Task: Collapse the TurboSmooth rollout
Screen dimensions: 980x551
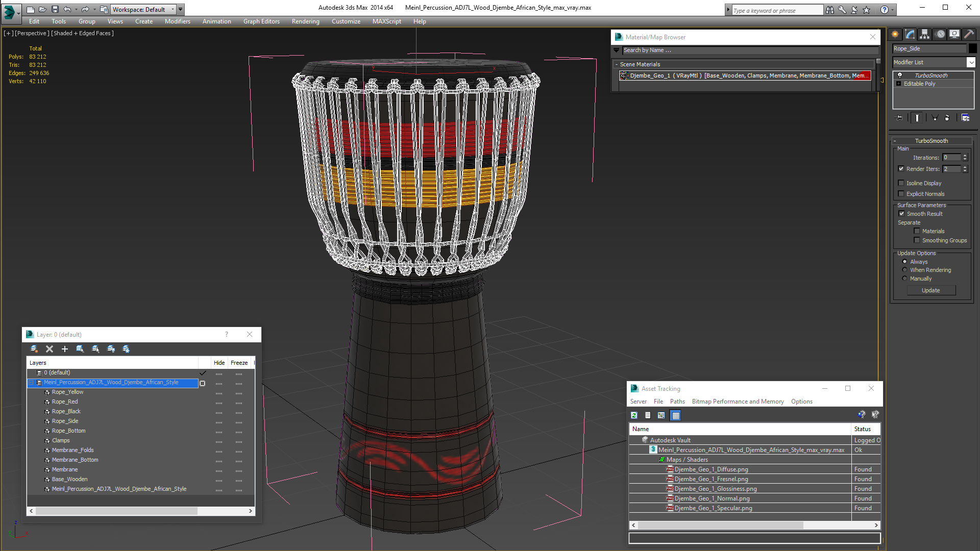Action: tap(895, 141)
